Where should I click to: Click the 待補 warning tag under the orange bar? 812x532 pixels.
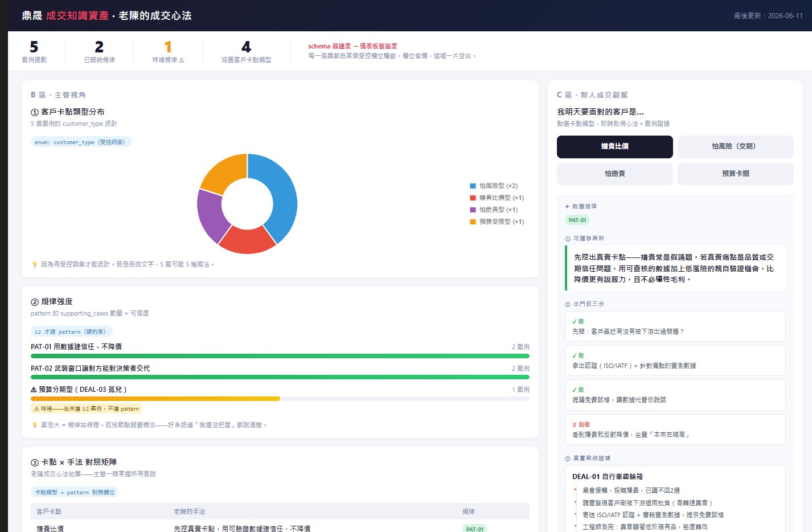point(87,408)
